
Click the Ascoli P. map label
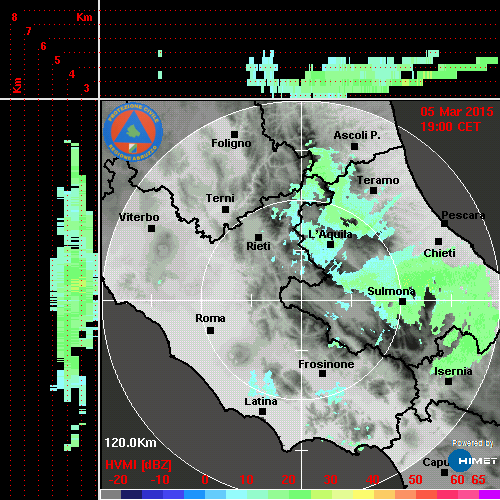(x=357, y=135)
